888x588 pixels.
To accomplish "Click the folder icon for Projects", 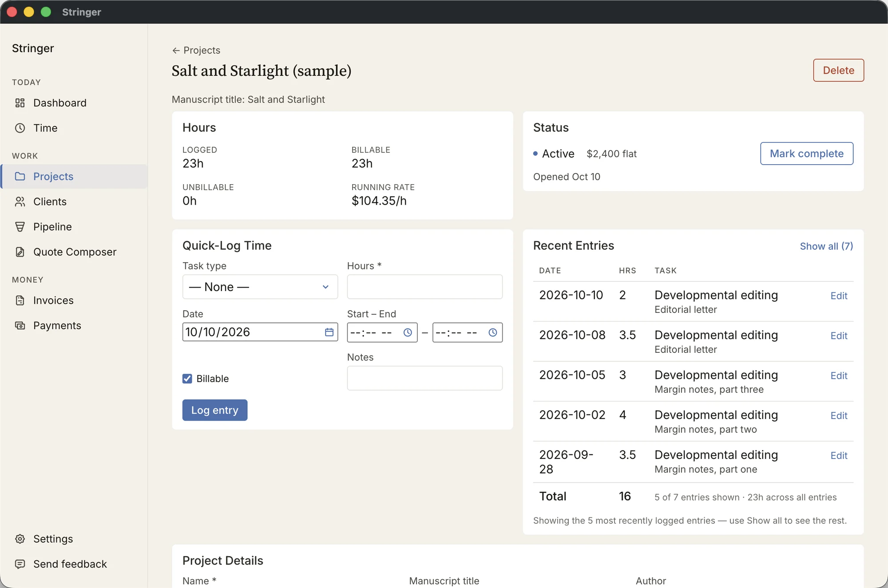I will (x=20, y=177).
